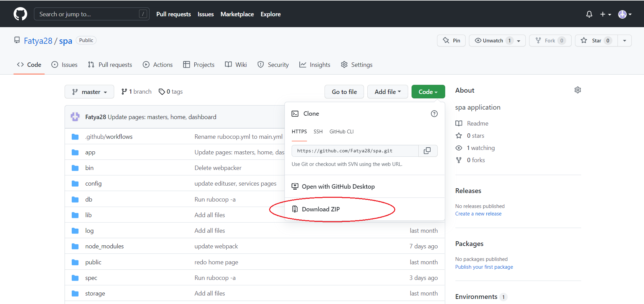This screenshot has width=644, height=304.
Task: Fork the spa repository
Action: (550, 40)
